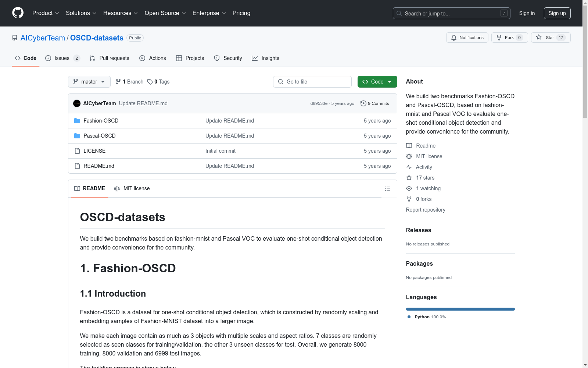Select the README tab in file viewer
Image resolution: width=588 pixels, height=368 pixels.
90,188
